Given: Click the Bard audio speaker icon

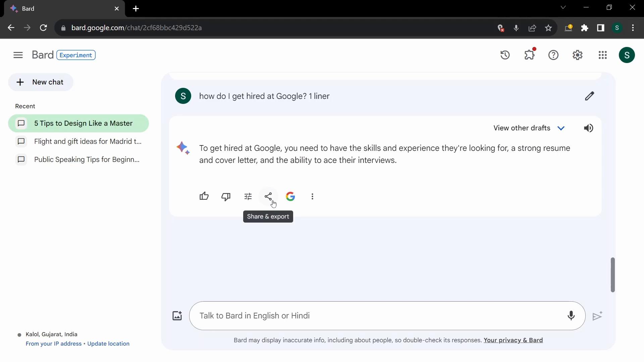Looking at the screenshot, I should [589, 128].
